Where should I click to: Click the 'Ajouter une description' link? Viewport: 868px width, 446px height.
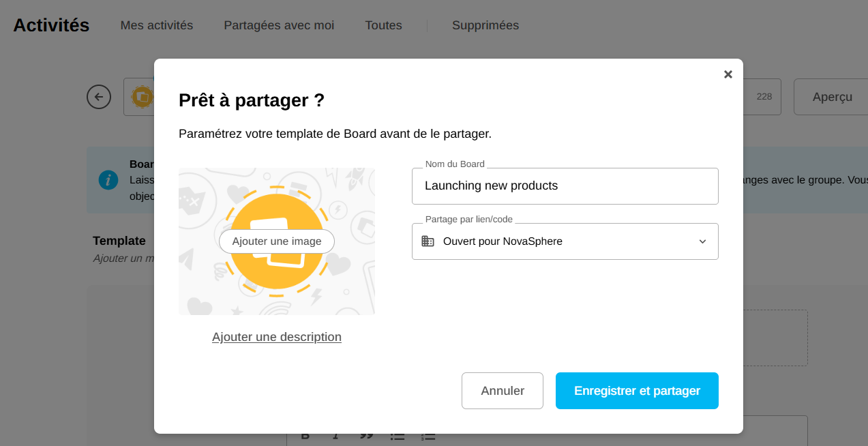click(277, 337)
